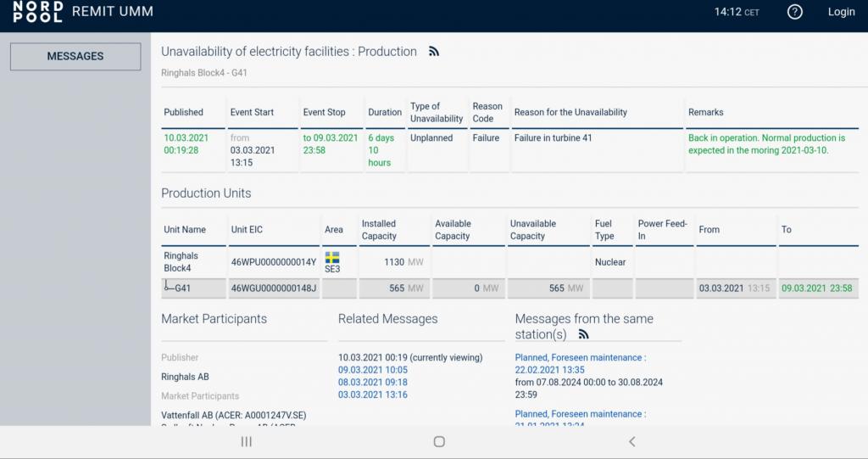This screenshot has width=868, height=459.
Task: Click the REMIT UMM header title
Action: [113, 12]
